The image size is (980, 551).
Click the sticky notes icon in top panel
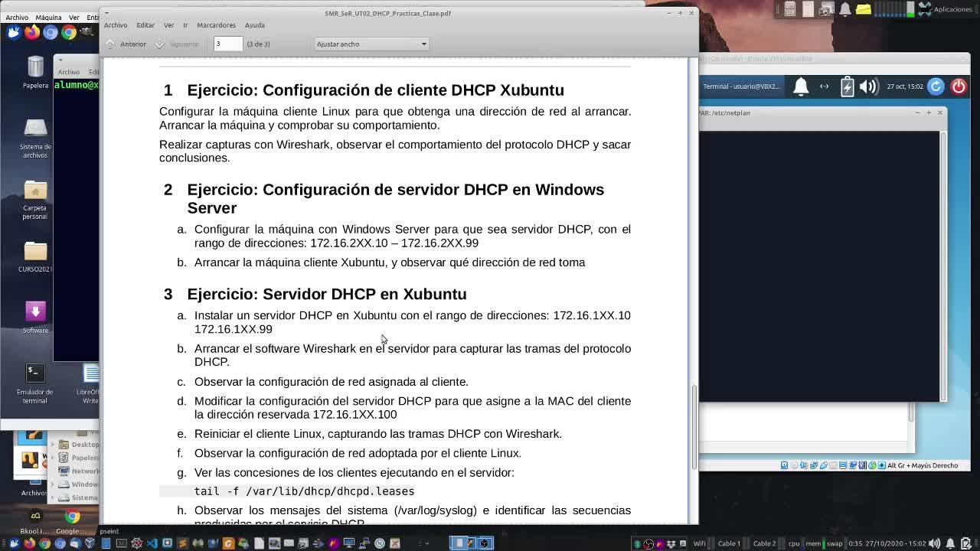tap(863, 9)
